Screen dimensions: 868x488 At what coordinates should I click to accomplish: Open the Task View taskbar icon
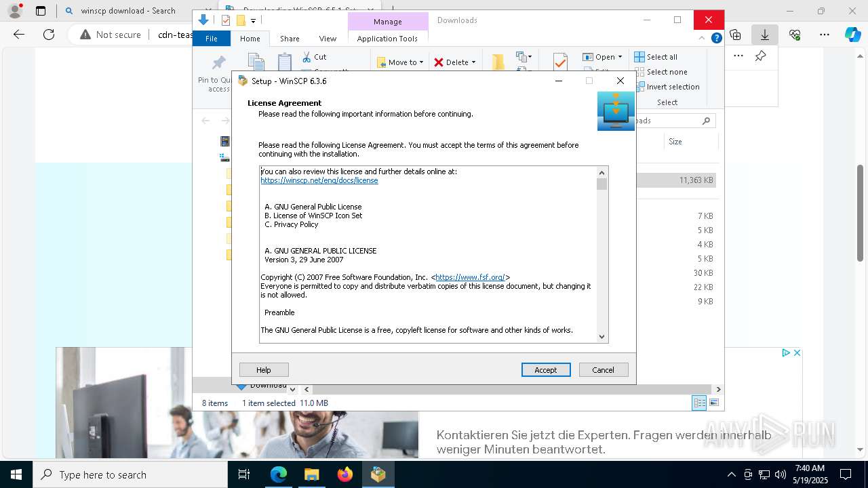pos(244,474)
